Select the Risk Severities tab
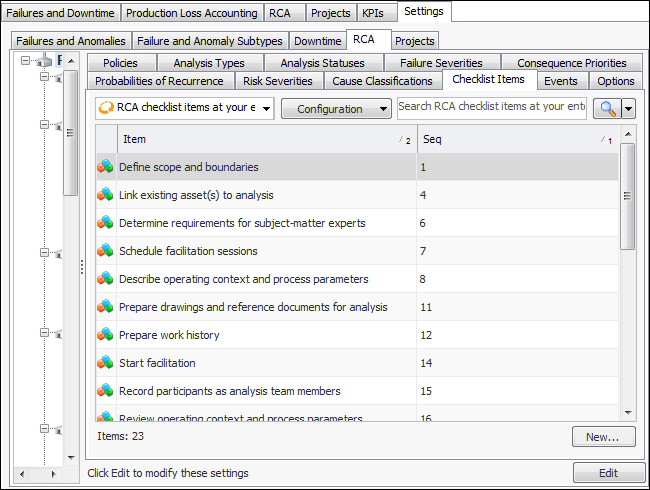Image resolution: width=650 pixels, height=490 pixels. pos(277,81)
